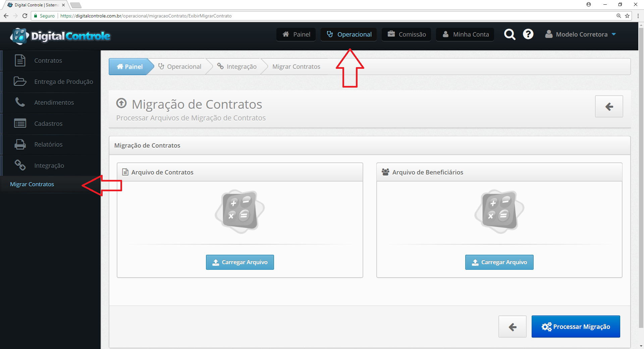Select Entrega de Produção in the sidebar
The height and width of the screenshot is (349, 644).
tap(50, 82)
